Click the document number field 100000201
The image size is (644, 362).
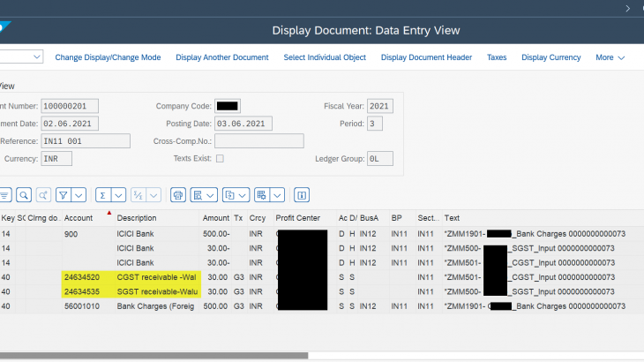pyautogui.click(x=70, y=106)
